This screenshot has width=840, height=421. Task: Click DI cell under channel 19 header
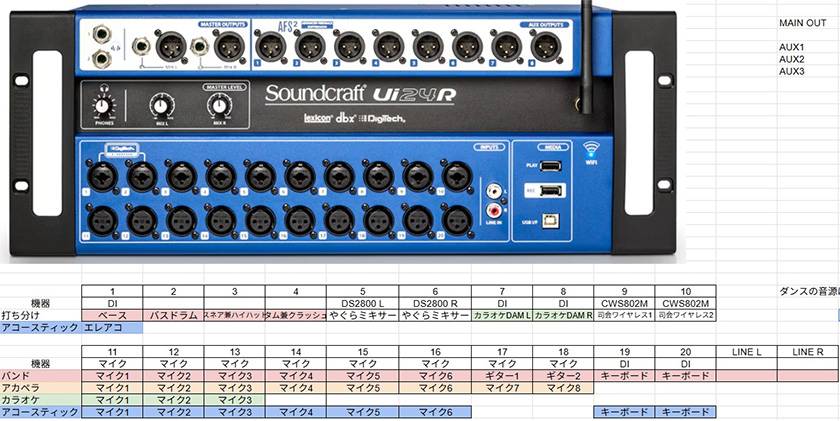[x=624, y=364]
